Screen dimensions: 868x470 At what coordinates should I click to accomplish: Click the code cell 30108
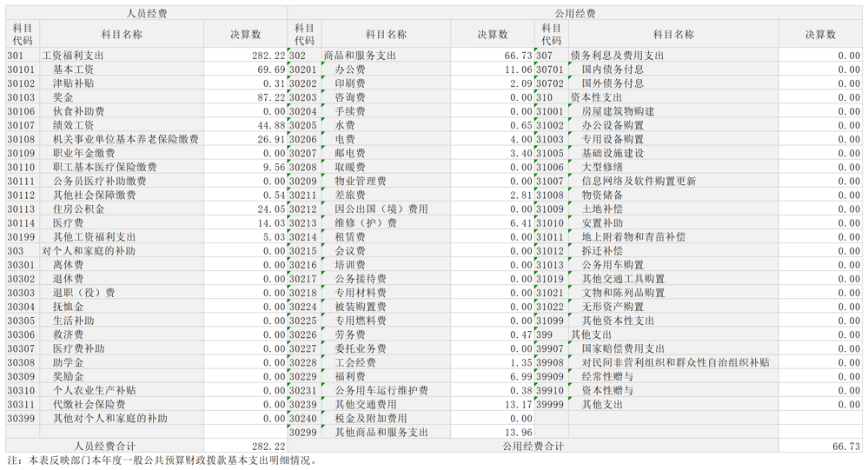[22, 139]
